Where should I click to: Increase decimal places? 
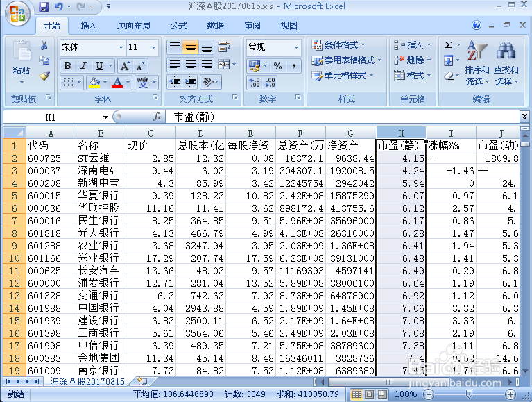255,82
